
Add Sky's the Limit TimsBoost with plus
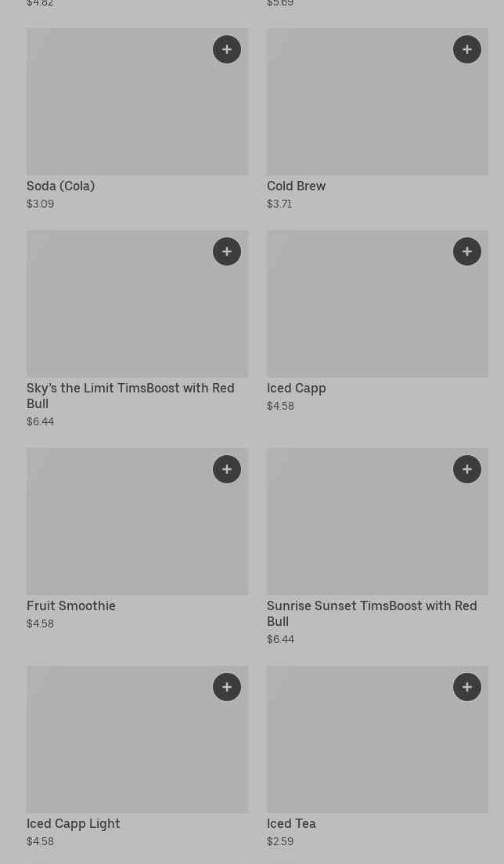(x=227, y=251)
